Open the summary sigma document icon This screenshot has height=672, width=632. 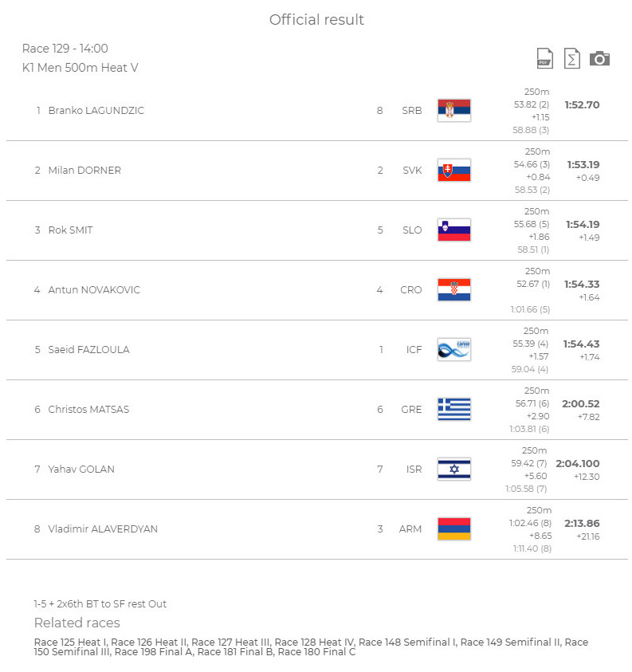pyautogui.click(x=572, y=58)
